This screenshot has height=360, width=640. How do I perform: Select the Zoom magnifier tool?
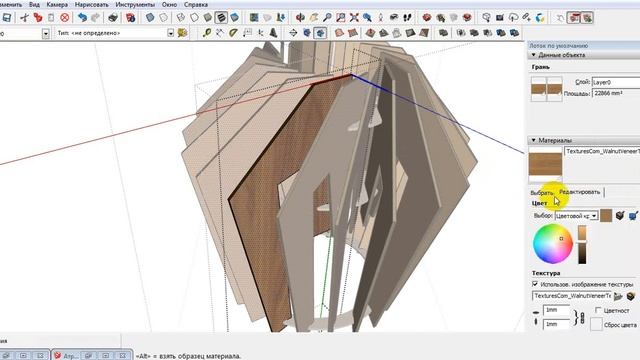coord(327,18)
